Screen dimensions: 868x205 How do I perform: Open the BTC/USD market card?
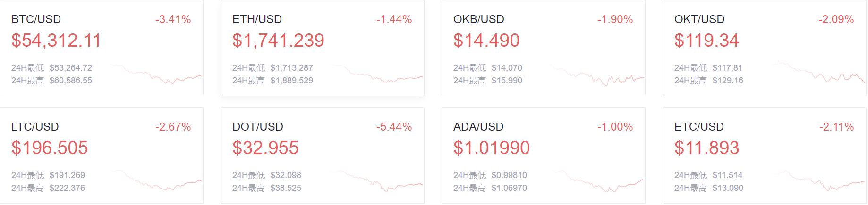point(102,48)
